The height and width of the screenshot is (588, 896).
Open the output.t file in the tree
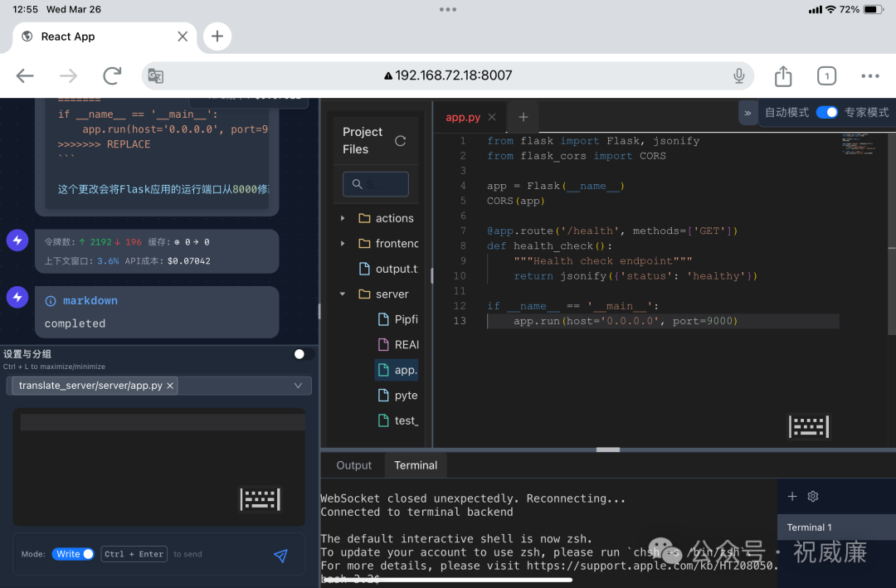[388, 269]
